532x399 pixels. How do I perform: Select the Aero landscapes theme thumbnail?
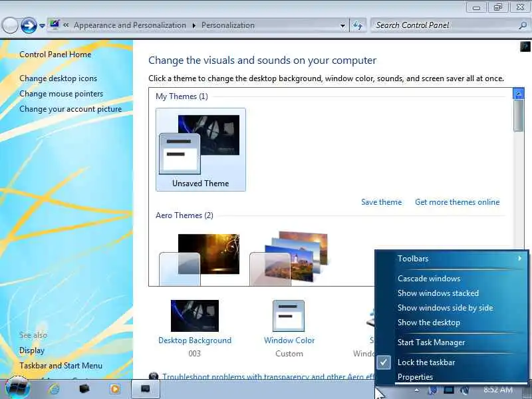pos(289,259)
